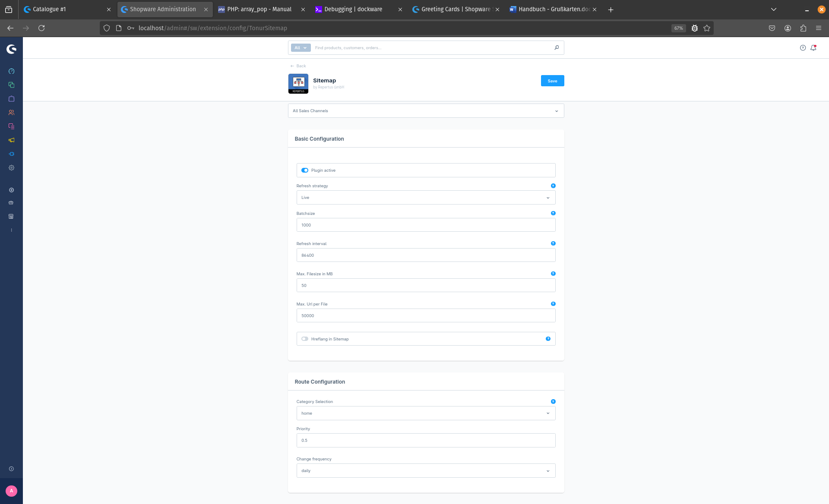
Task: Click the Batchsize input field
Action: (x=426, y=225)
